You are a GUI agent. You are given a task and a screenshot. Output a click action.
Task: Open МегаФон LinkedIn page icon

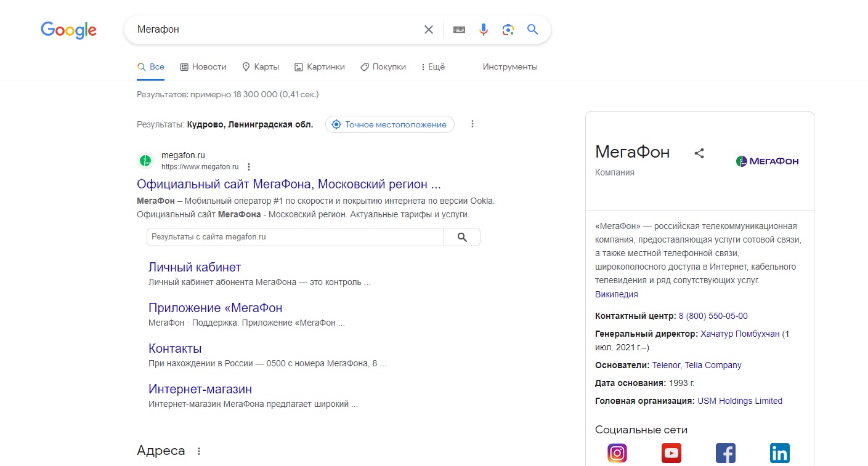click(x=780, y=453)
